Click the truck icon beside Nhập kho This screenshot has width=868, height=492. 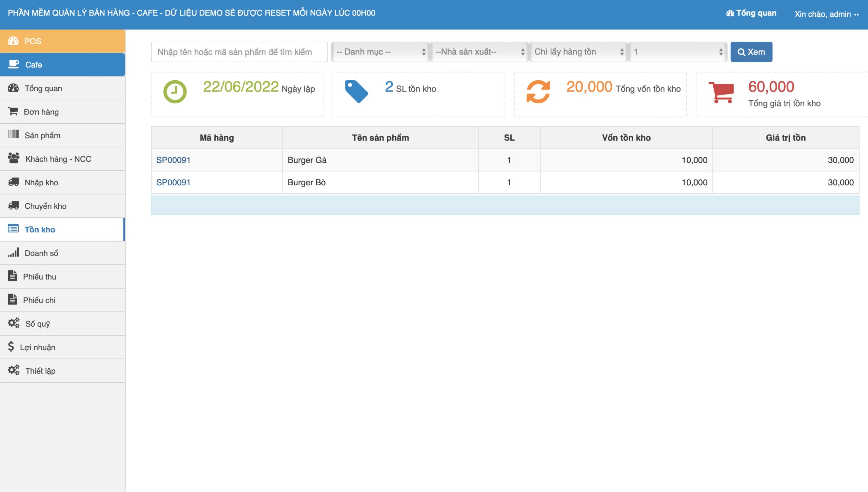click(x=13, y=182)
